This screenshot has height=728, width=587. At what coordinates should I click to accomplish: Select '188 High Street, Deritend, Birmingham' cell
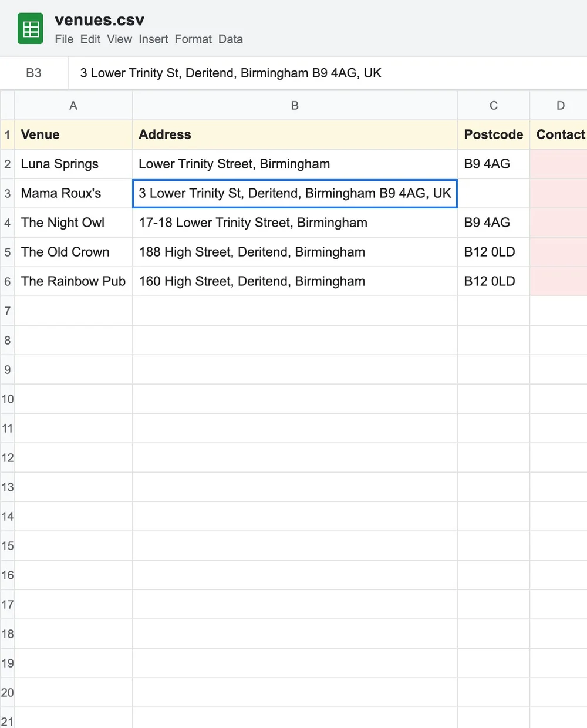click(295, 252)
